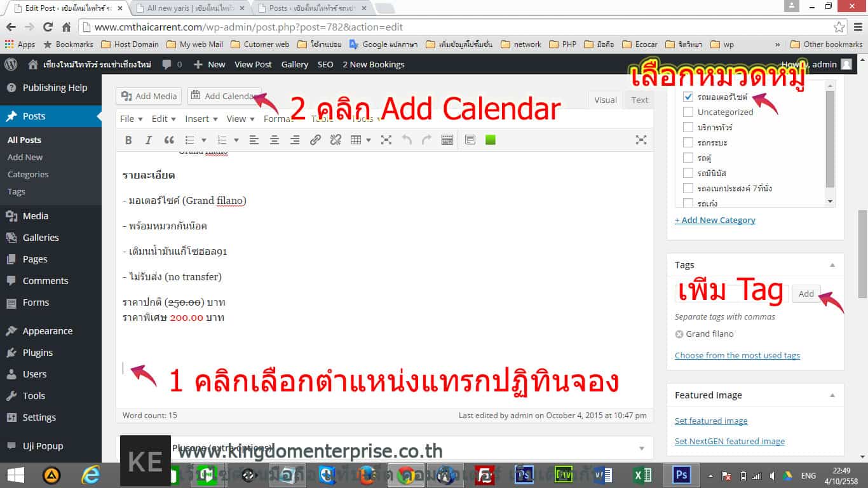Check the Uncategorized category checkbox

point(688,112)
